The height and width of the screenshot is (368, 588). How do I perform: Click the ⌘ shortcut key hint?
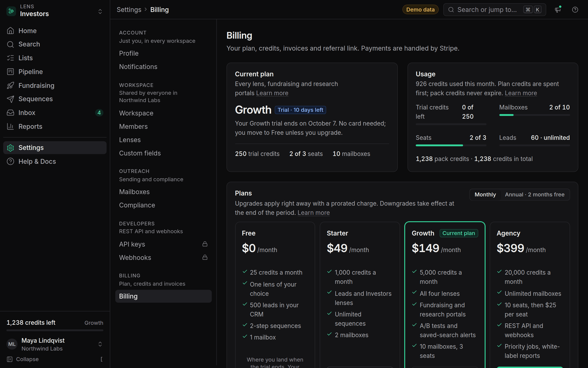(x=528, y=10)
